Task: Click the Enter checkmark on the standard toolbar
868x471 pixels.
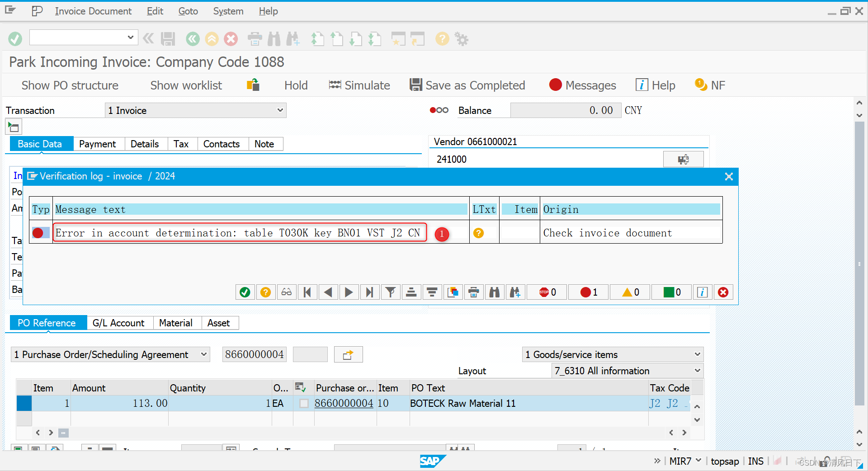Action: 15,39
